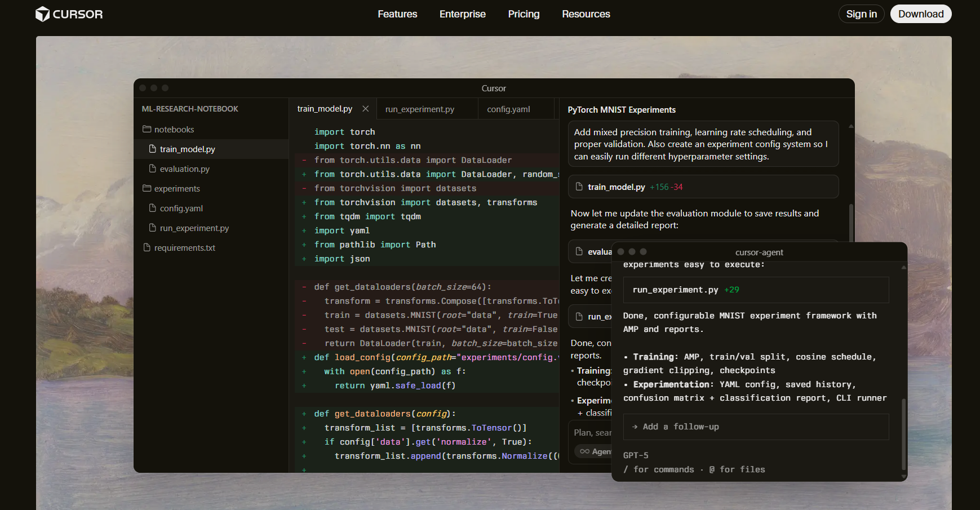Screen dimensions: 980x510
Task: Open the Pricing page link
Action: [x=524, y=14]
